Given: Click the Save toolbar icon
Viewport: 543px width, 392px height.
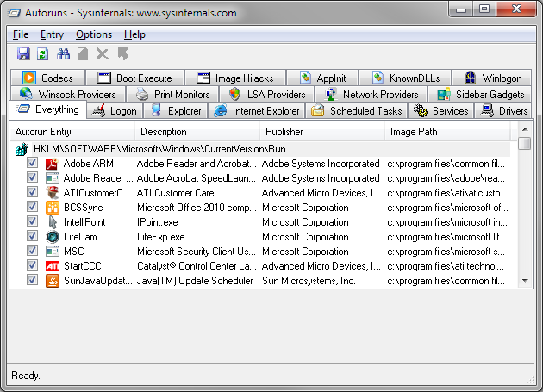Looking at the screenshot, I should (23, 54).
